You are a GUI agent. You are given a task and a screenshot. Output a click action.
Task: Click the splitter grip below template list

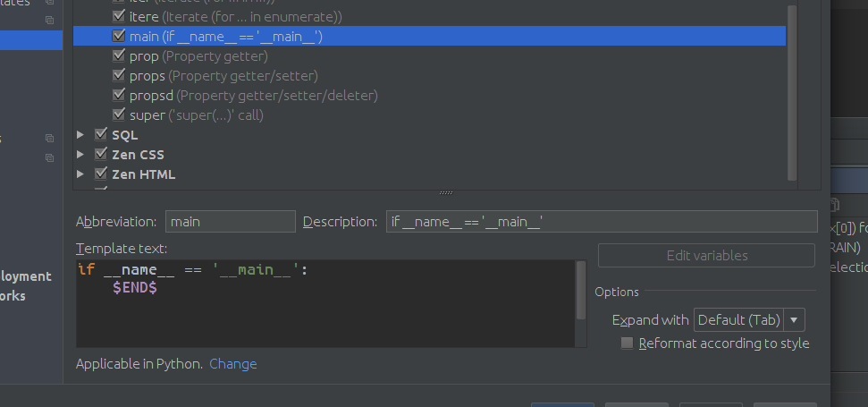click(x=446, y=192)
